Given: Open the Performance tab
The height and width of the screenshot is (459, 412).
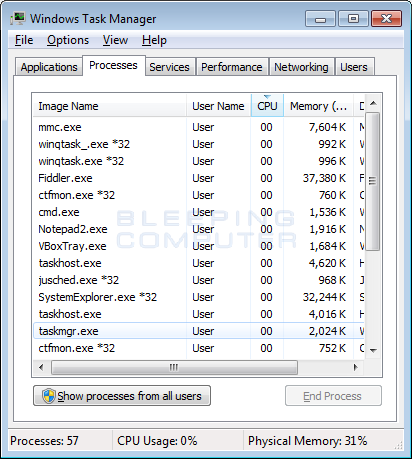Looking at the screenshot, I should click(x=232, y=67).
